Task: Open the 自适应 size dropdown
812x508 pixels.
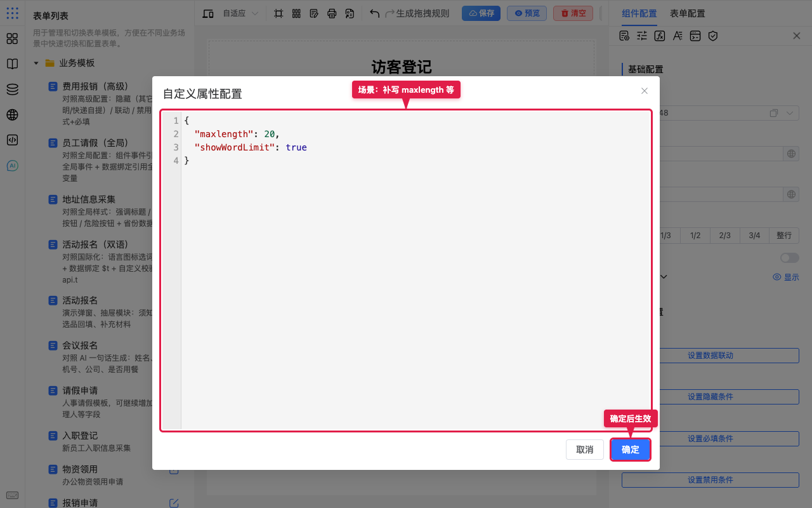Action: coord(240,13)
